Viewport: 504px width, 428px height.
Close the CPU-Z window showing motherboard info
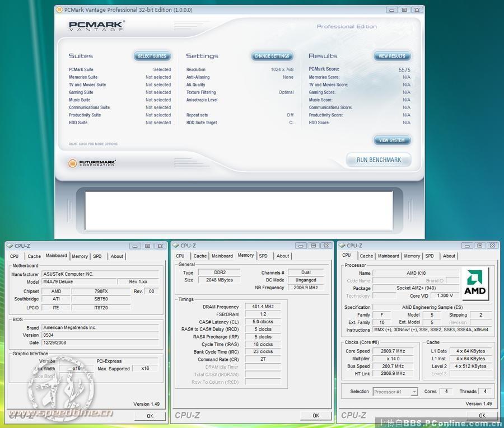(160, 246)
